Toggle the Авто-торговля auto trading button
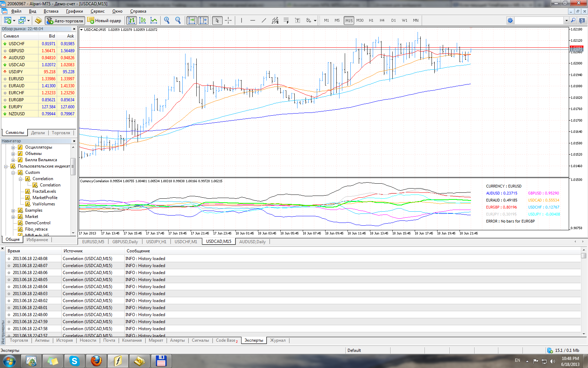 point(65,21)
